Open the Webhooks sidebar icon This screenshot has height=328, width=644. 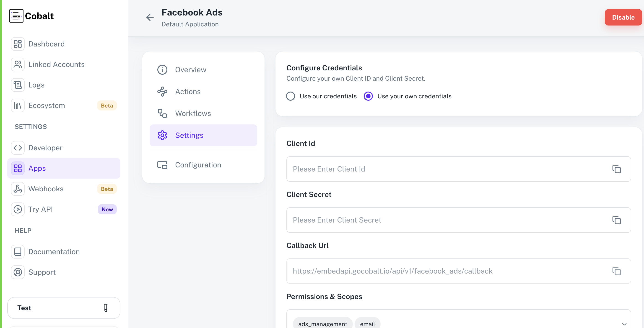18,189
